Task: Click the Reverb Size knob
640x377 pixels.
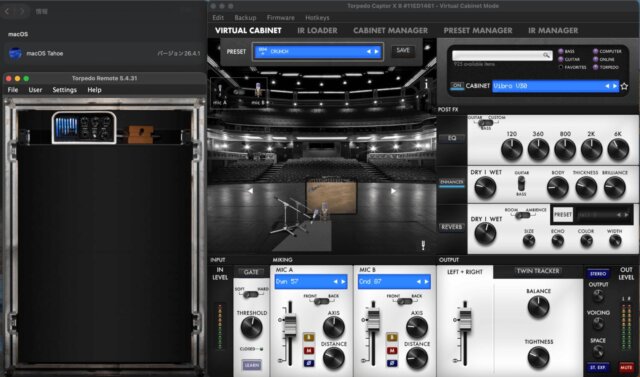Action: point(529,241)
